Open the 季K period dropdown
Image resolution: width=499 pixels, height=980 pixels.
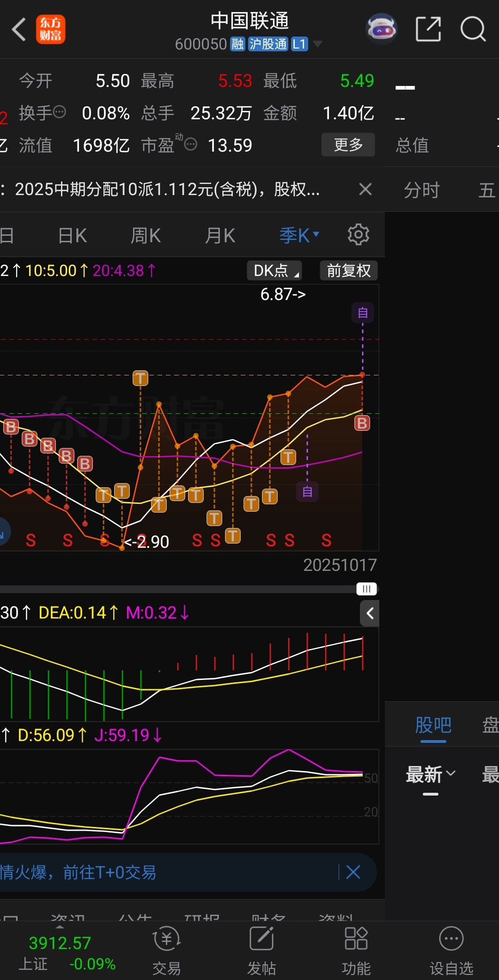[299, 235]
